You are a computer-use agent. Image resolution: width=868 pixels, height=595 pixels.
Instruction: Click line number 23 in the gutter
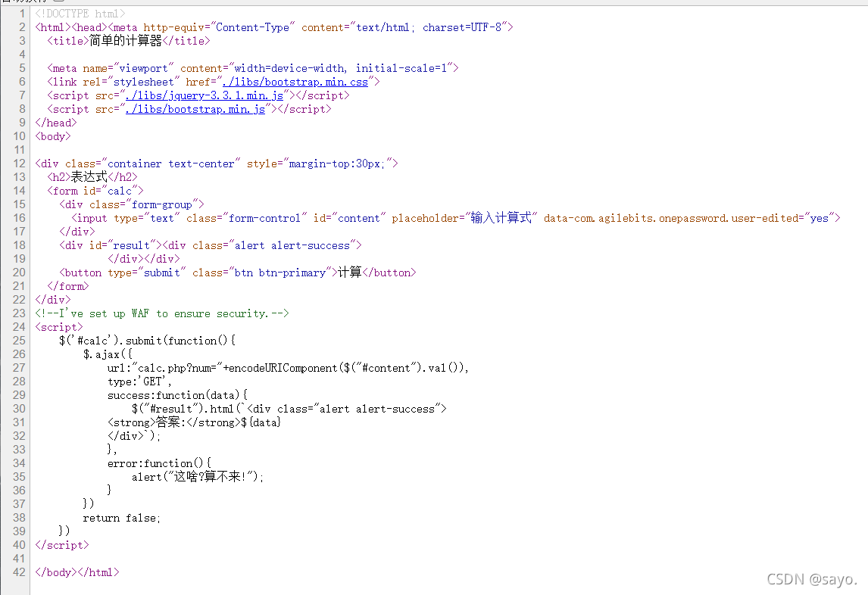(x=19, y=313)
